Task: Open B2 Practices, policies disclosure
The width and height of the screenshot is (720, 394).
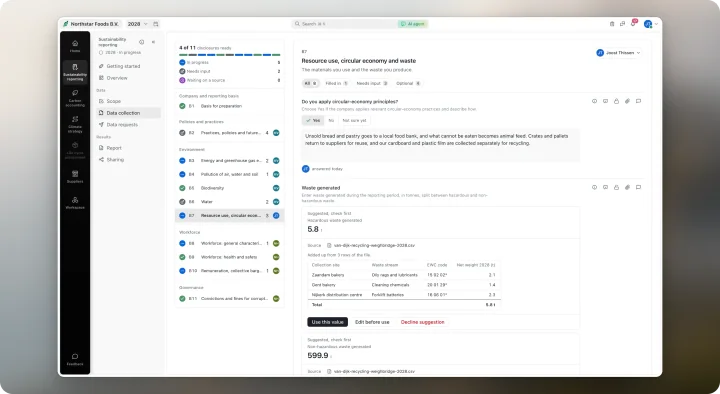Action: pos(229,133)
